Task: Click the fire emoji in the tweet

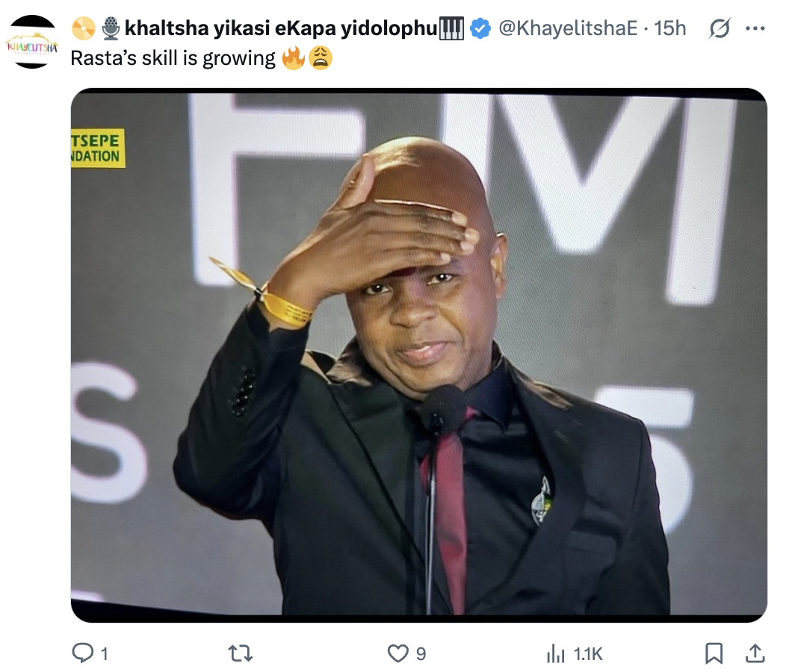Action: (294, 59)
